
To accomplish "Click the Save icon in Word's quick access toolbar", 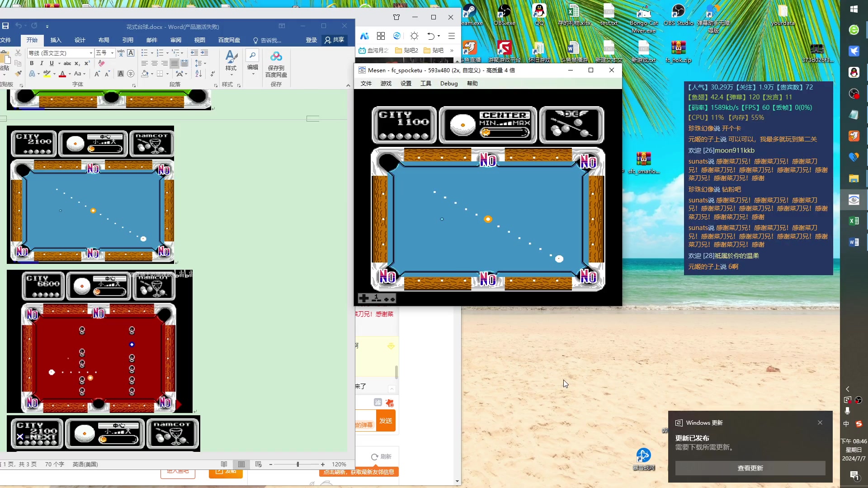I will pos(5,26).
